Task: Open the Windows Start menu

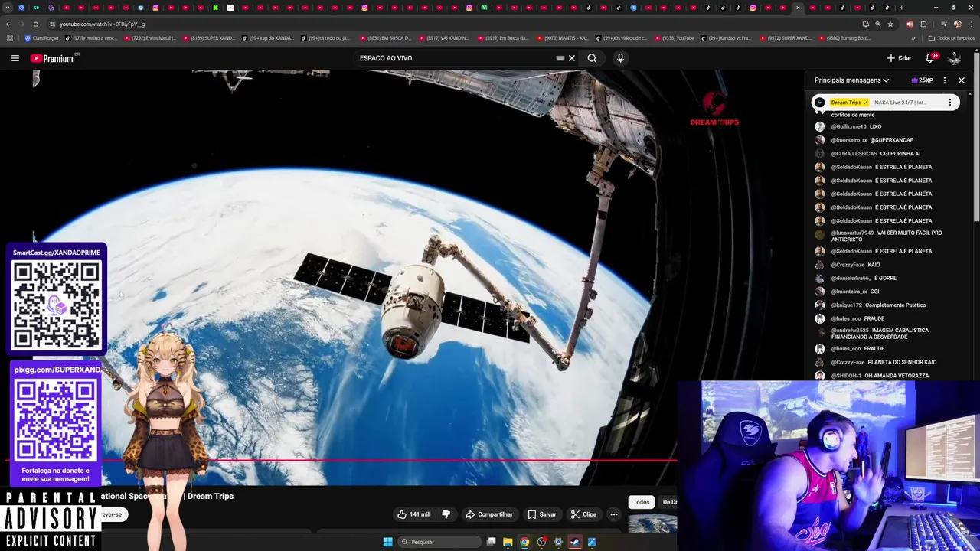Action: [387, 542]
